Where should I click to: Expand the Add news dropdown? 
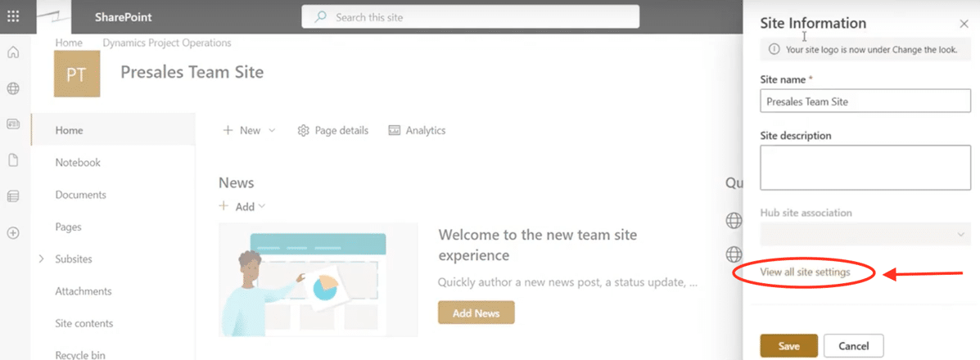click(x=244, y=207)
